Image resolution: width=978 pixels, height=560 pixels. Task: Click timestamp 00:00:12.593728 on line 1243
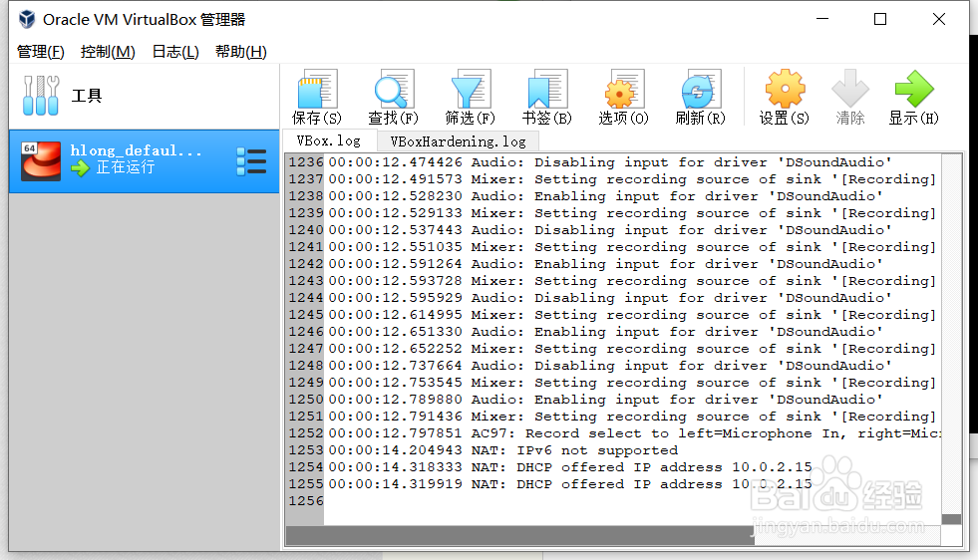[x=396, y=281]
